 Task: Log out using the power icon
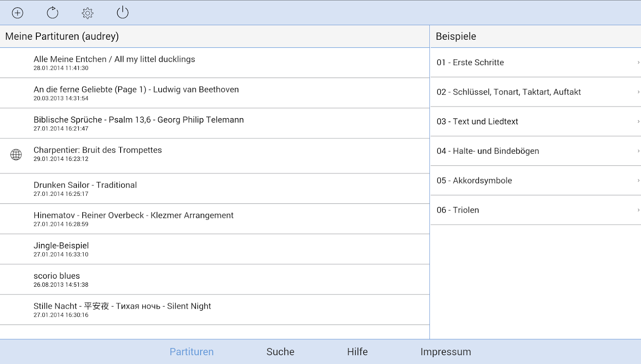pos(123,13)
